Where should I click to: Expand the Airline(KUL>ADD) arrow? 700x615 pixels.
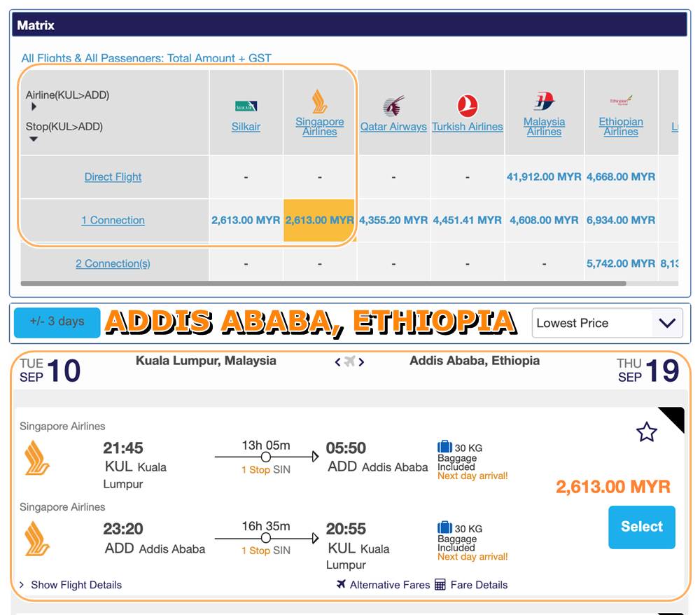[34, 106]
